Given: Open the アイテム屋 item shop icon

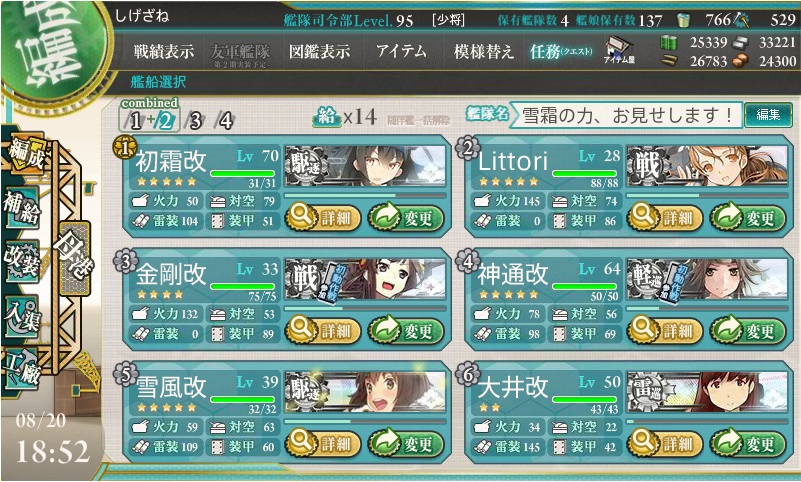Looking at the screenshot, I should point(619,51).
